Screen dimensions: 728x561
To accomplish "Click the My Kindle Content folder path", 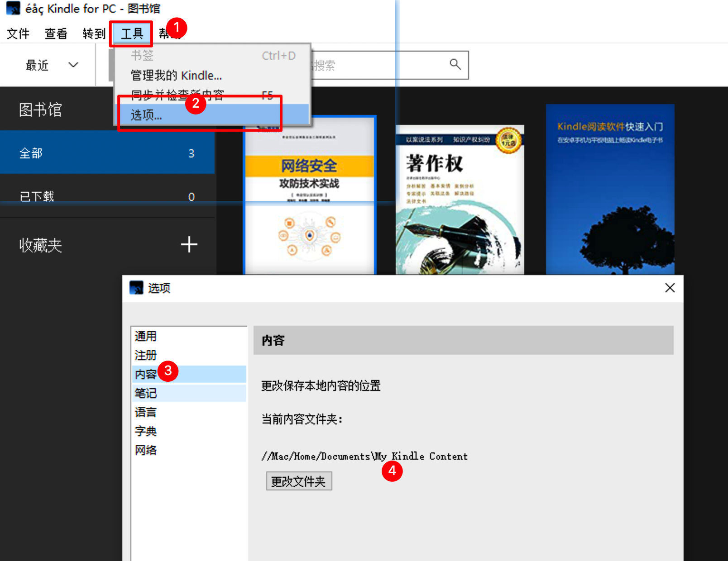I will 364,456.
